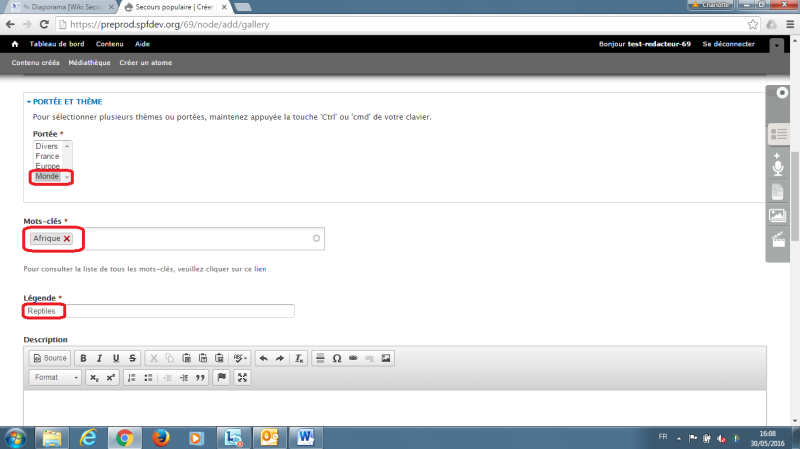The image size is (800, 449).
Task: Switch to the Diaporama Wiki browser tab
Action: [x=60, y=7]
